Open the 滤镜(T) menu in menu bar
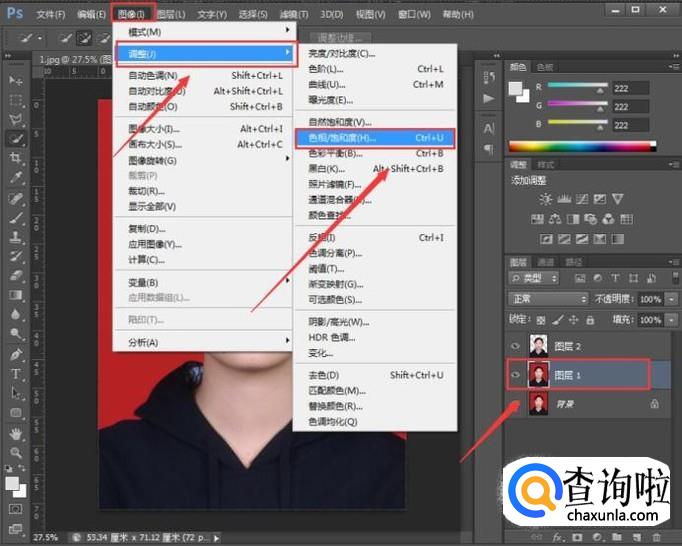The width and height of the screenshot is (682, 546). pos(294,15)
